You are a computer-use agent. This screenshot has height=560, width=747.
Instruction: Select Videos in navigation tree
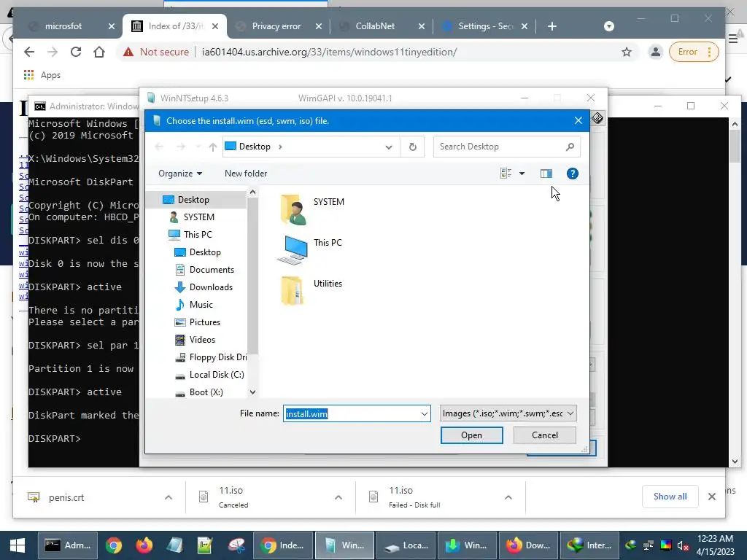coord(201,340)
